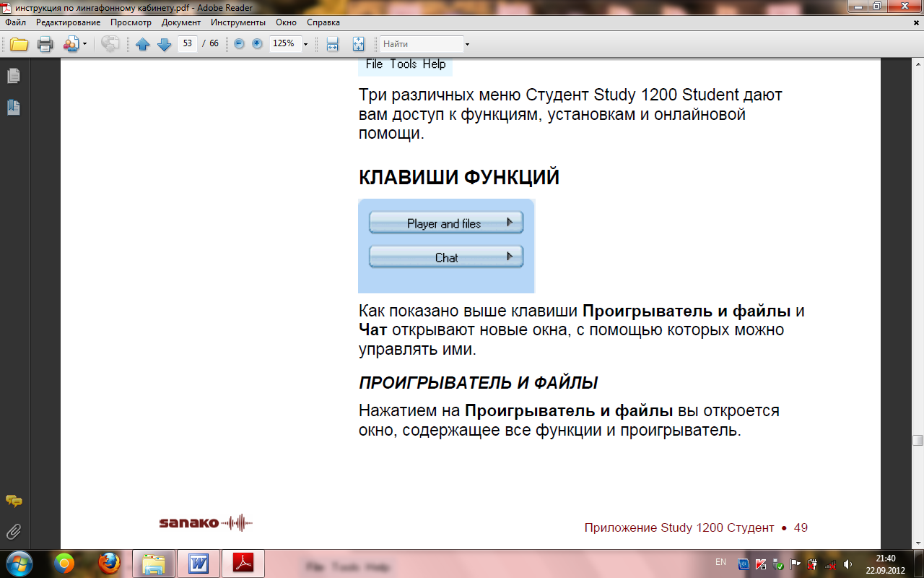Open the volume speaker tray icon
The image size is (924, 578).
pyautogui.click(x=847, y=564)
